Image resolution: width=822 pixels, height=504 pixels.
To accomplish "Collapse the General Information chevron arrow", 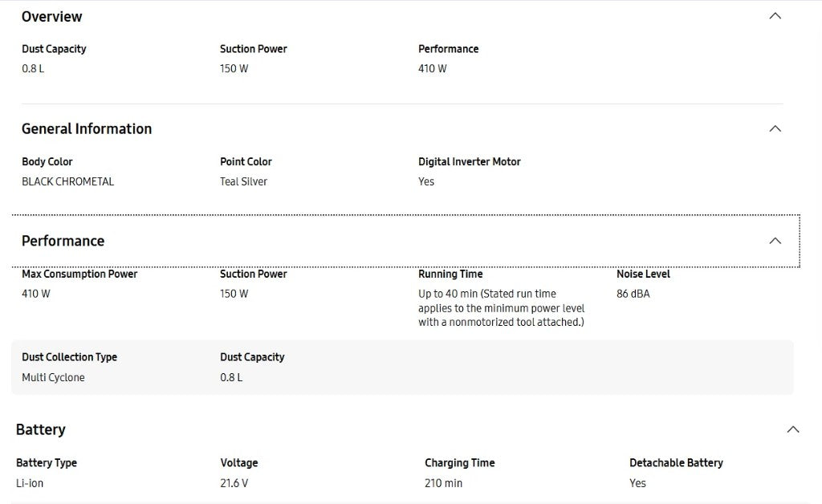I will (x=775, y=128).
